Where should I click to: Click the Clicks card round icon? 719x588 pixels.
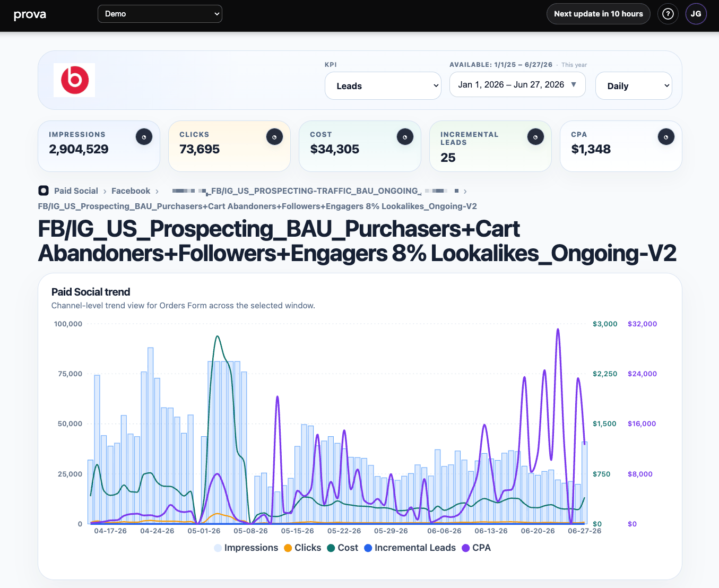[274, 137]
